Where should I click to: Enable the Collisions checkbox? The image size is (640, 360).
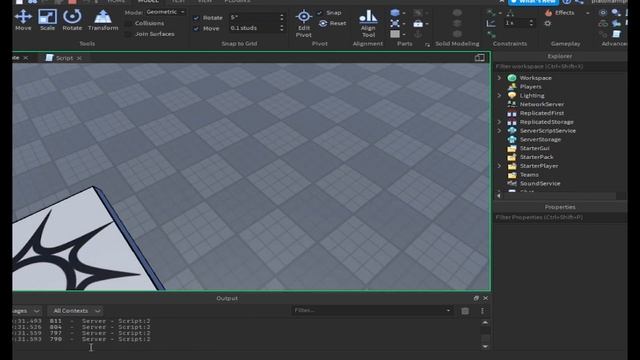click(128, 24)
